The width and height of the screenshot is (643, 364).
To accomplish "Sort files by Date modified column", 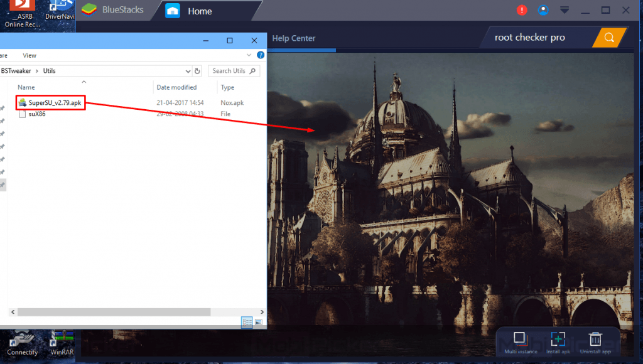I will (x=176, y=87).
